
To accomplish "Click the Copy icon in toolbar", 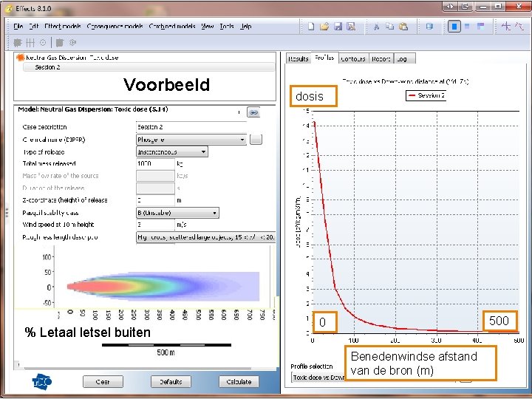I will click(x=390, y=27).
